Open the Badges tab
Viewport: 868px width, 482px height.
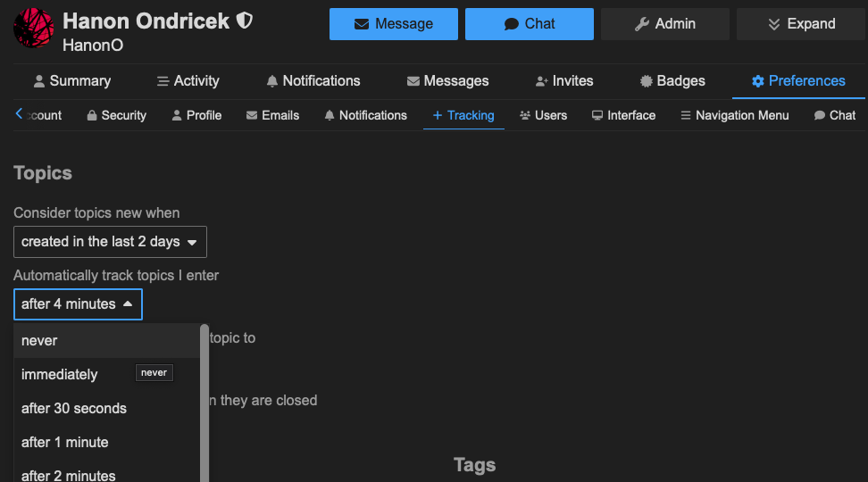tap(672, 81)
